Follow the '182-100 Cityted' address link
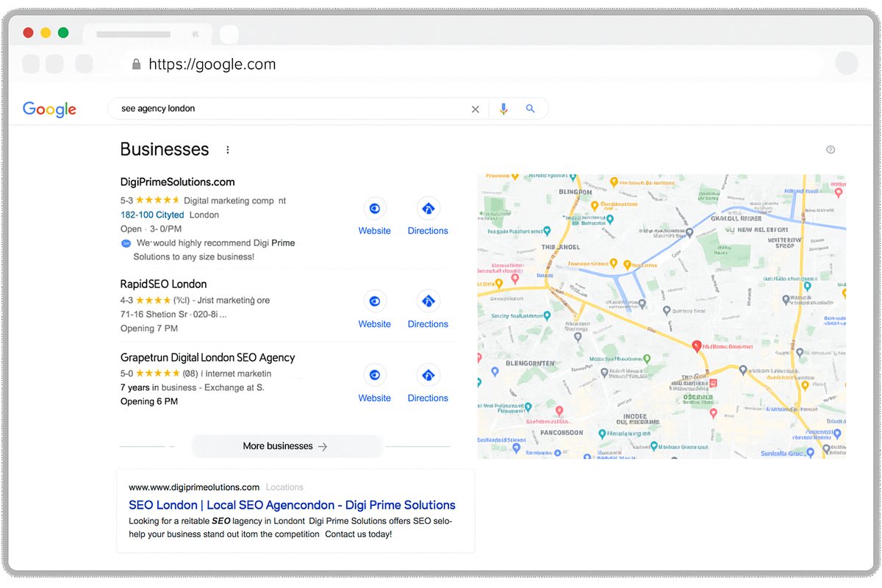The width and height of the screenshot is (882, 588). tap(152, 215)
